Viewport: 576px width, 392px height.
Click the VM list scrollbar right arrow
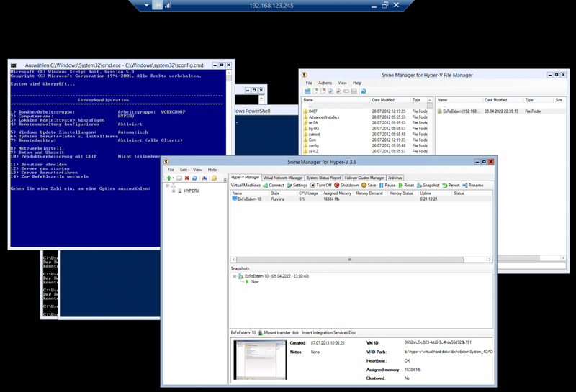tap(490, 260)
